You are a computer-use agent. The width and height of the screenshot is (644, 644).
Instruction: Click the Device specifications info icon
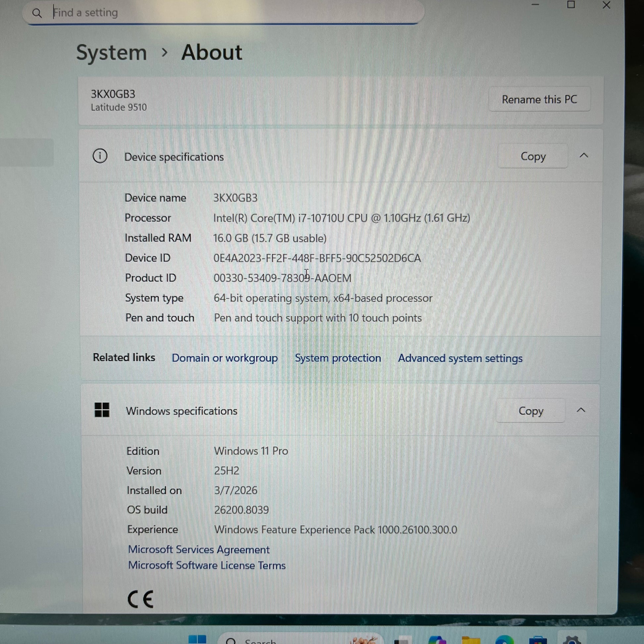click(100, 156)
